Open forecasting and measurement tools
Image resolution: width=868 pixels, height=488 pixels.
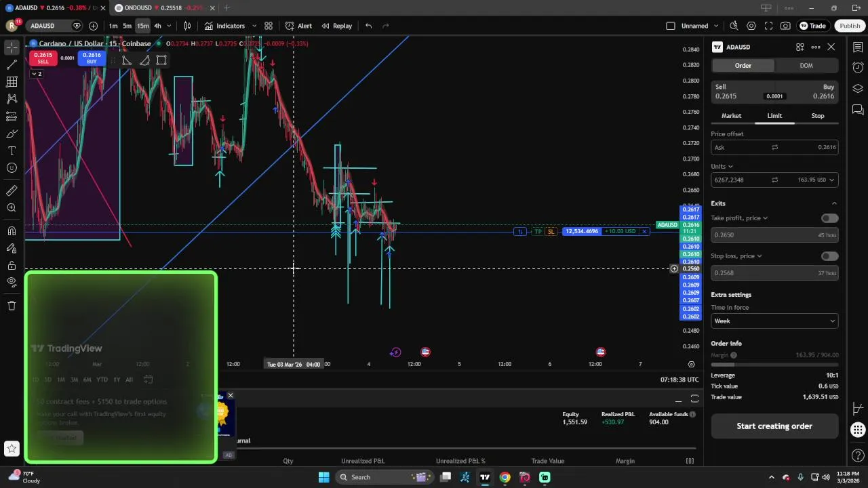coord(12,117)
